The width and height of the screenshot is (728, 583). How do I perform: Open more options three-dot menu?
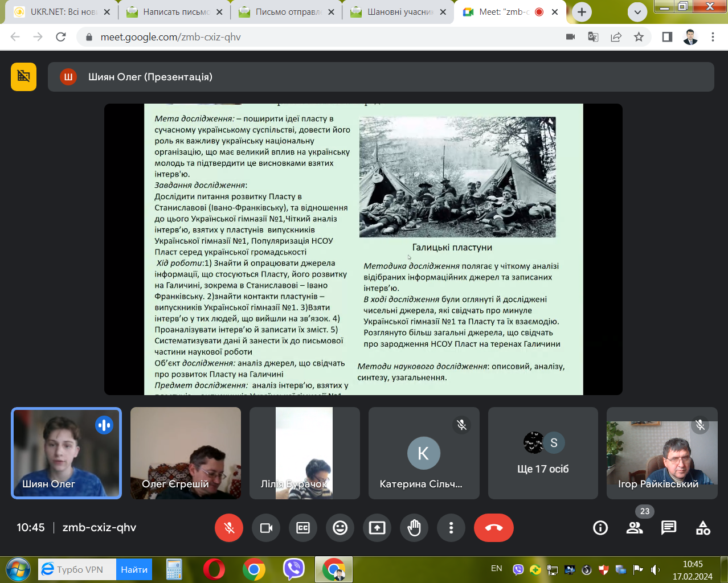(451, 528)
